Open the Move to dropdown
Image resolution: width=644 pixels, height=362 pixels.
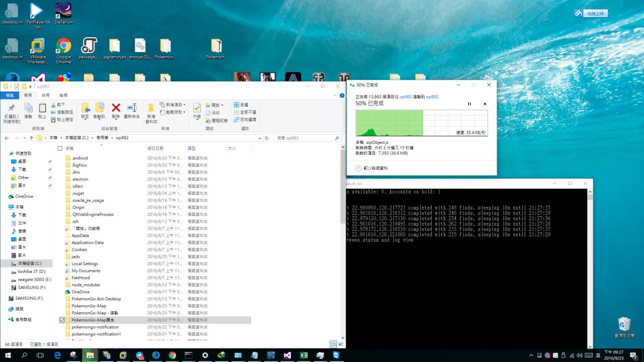click(x=85, y=112)
